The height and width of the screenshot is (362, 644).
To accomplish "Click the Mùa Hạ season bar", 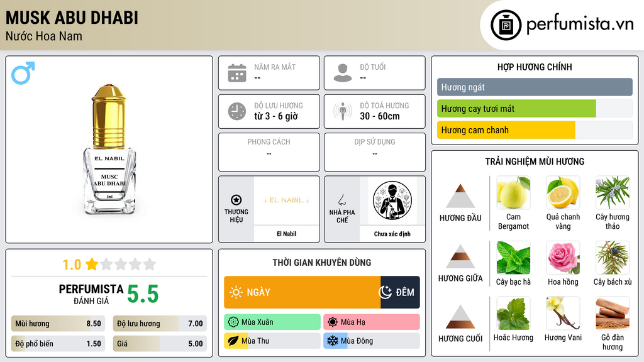I will (x=372, y=322).
